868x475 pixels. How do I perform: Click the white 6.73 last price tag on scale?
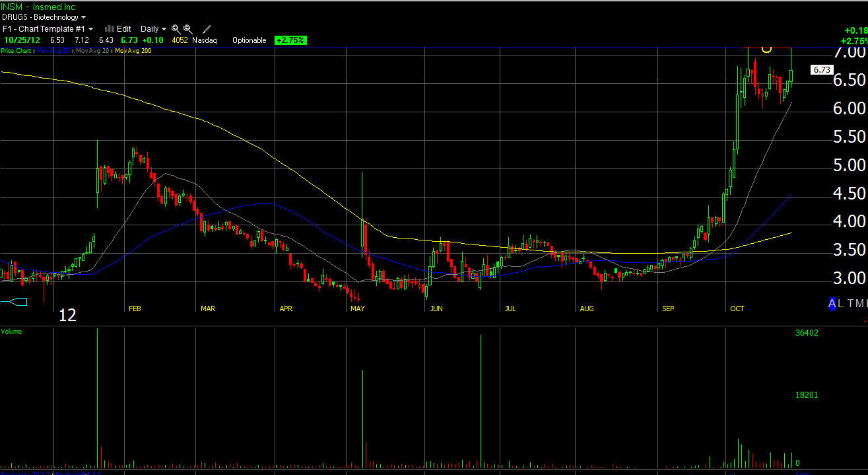(822, 69)
